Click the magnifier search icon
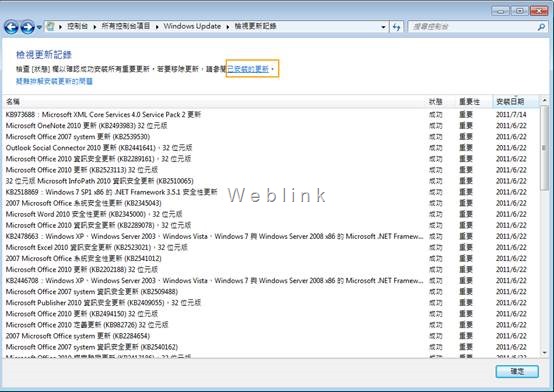554x392 pixels. click(x=541, y=27)
